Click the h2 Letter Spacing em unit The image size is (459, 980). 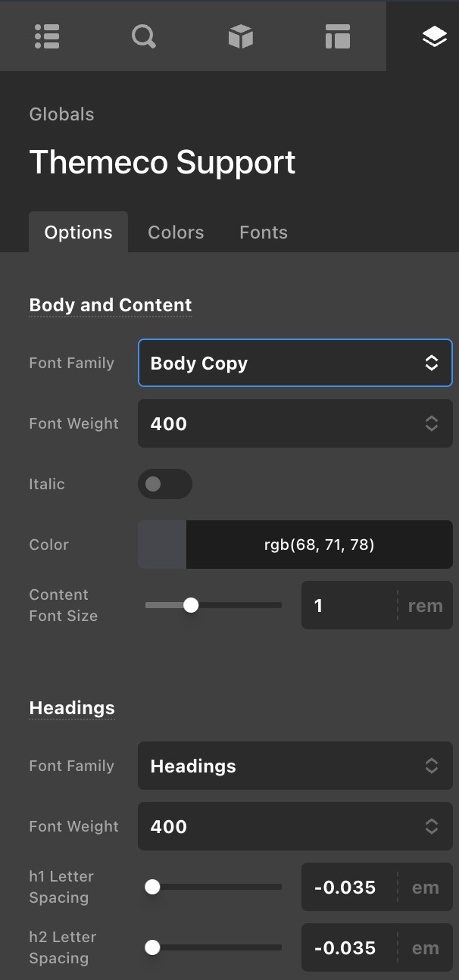pos(425,947)
